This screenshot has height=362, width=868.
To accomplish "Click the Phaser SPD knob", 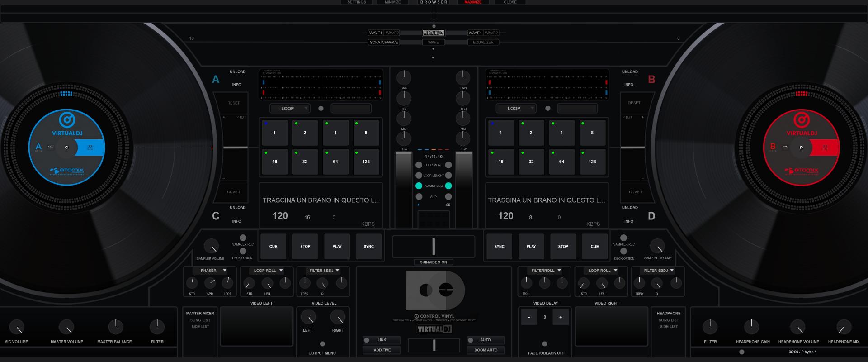I will coord(210,283).
